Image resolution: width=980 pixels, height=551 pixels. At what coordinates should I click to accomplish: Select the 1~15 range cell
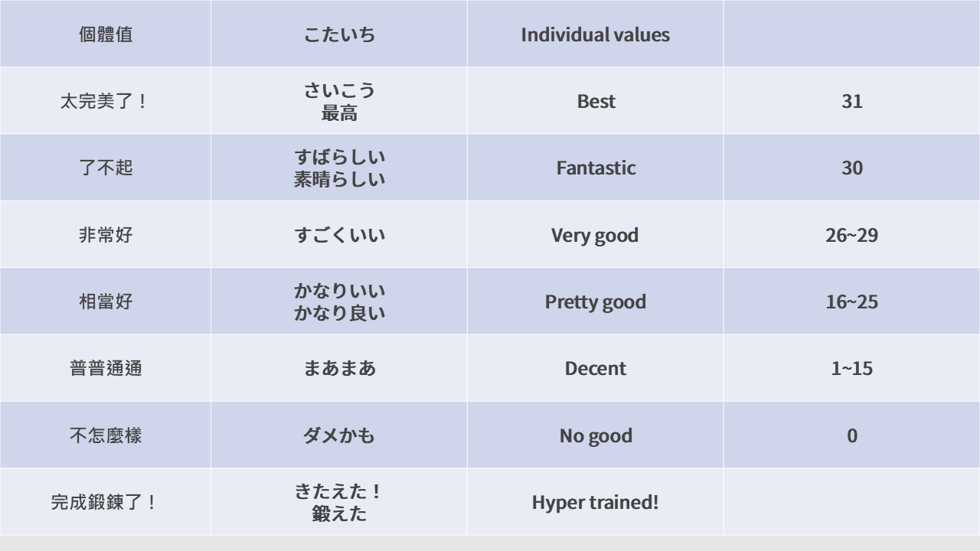point(851,368)
